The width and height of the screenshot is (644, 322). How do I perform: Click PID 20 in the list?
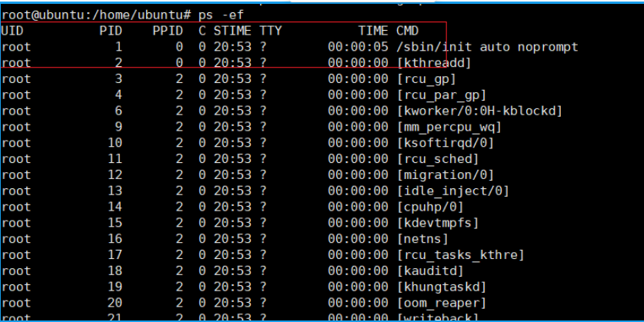click(x=115, y=303)
